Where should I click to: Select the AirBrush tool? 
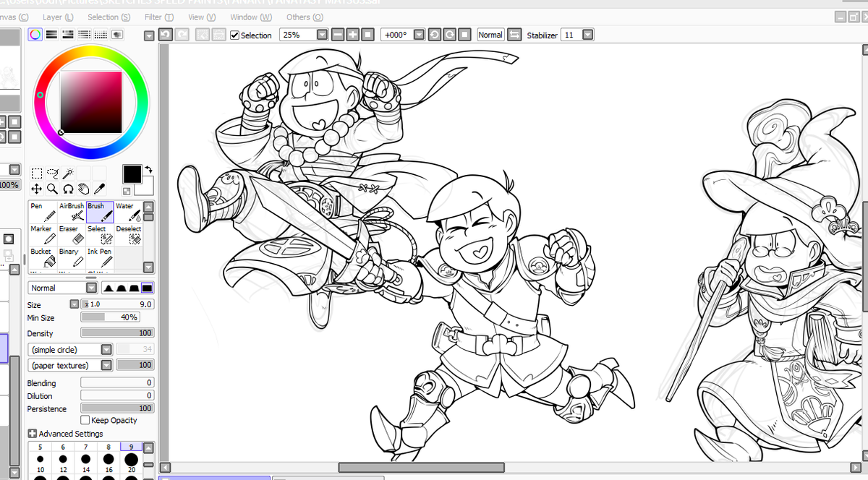pos(71,212)
